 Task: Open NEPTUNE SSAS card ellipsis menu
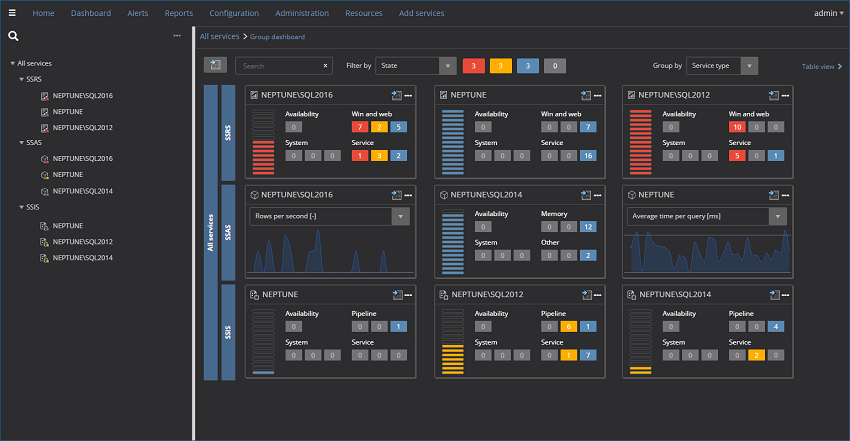point(785,196)
